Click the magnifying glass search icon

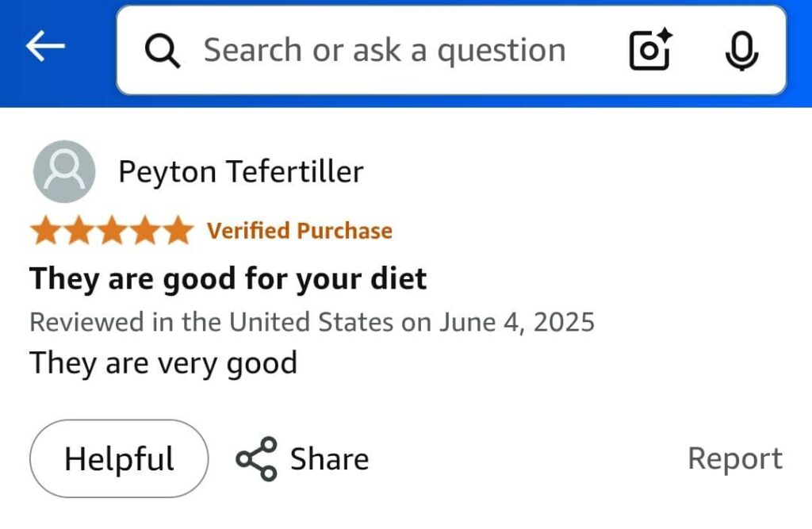(163, 51)
